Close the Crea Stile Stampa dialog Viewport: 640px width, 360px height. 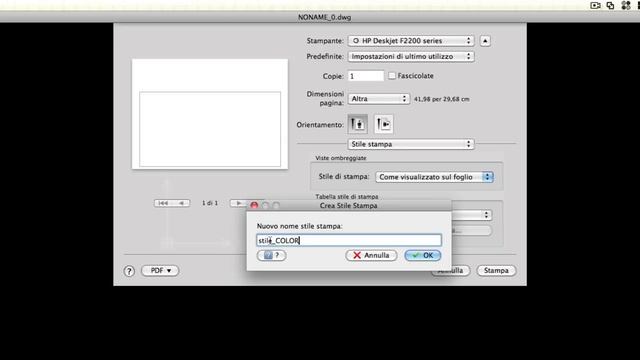254,205
